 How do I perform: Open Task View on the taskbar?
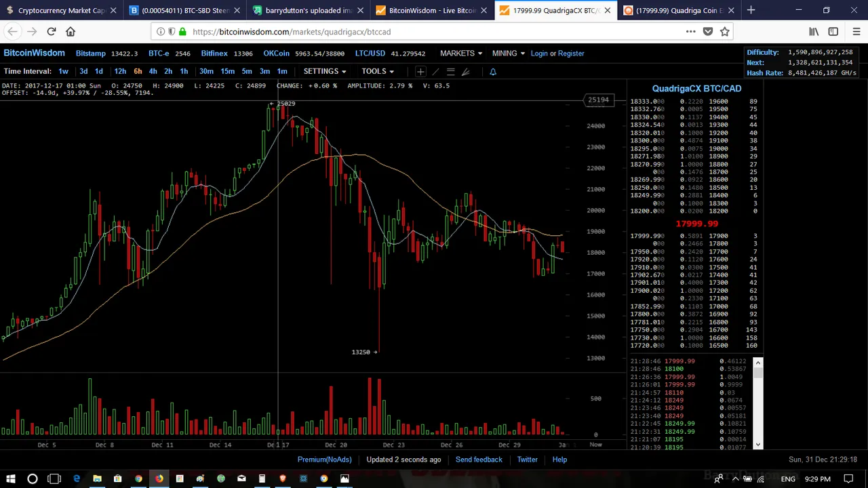(x=54, y=479)
